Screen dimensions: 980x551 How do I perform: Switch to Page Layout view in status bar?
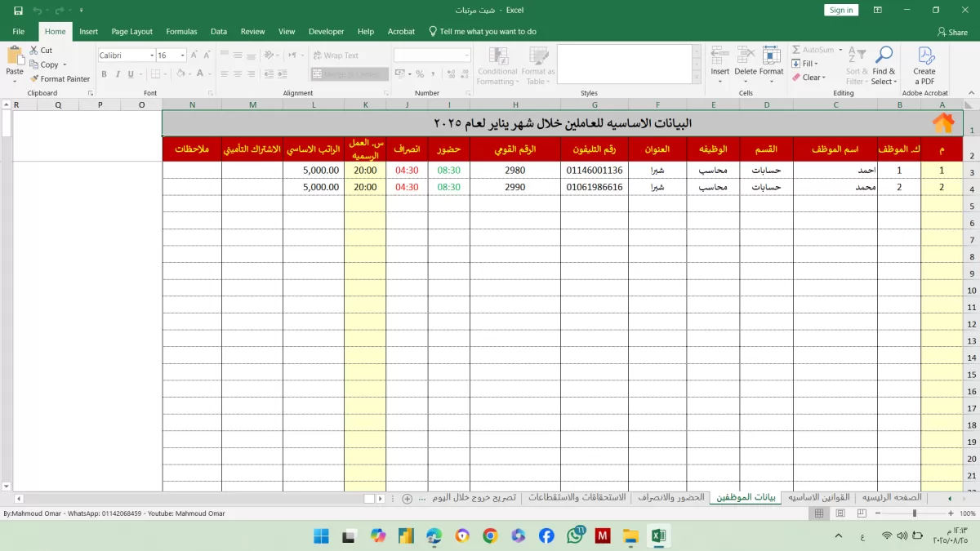tap(840, 513)
